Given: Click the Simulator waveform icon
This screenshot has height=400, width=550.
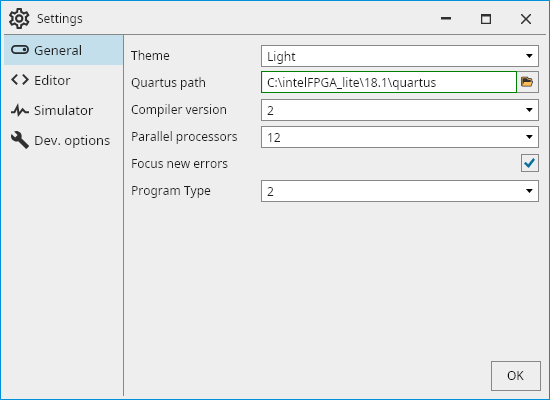Looking at the screenshot, I should point(20,110).
